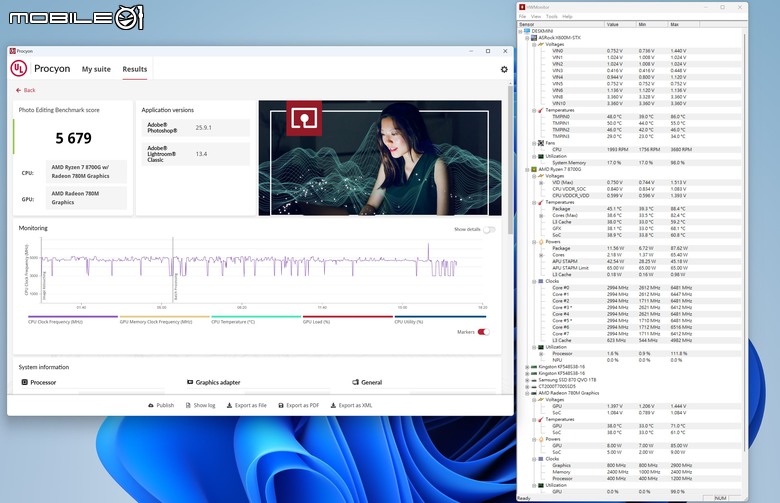This screenshot has height=503, width=780.
Task: Open the File menu in HWMonitor
Action: coord(522,16)
